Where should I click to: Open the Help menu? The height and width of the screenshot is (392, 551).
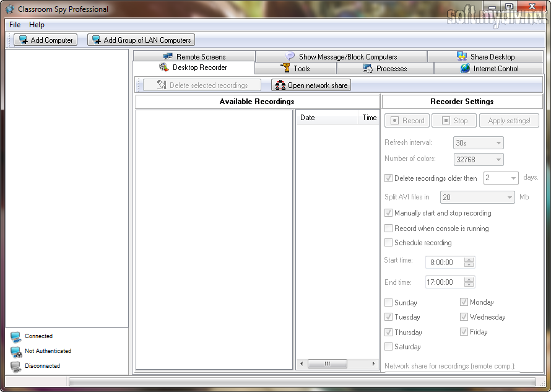click(37, 25)
